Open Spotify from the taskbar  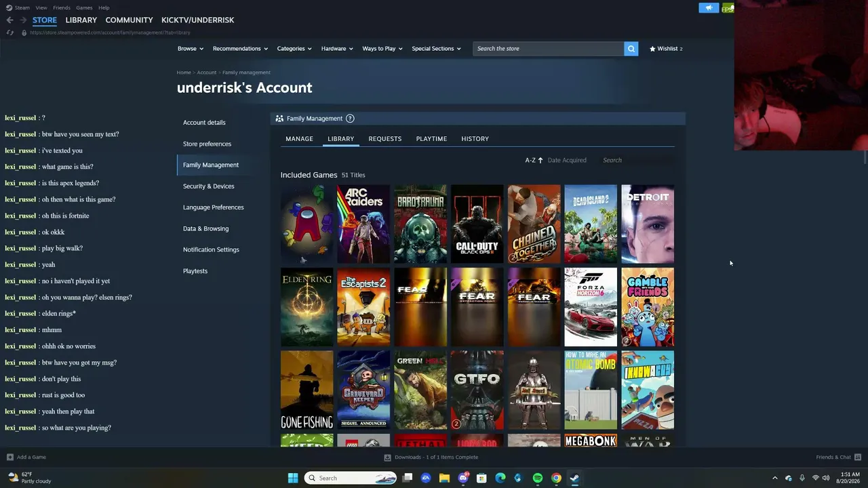[x=538, y=478]
